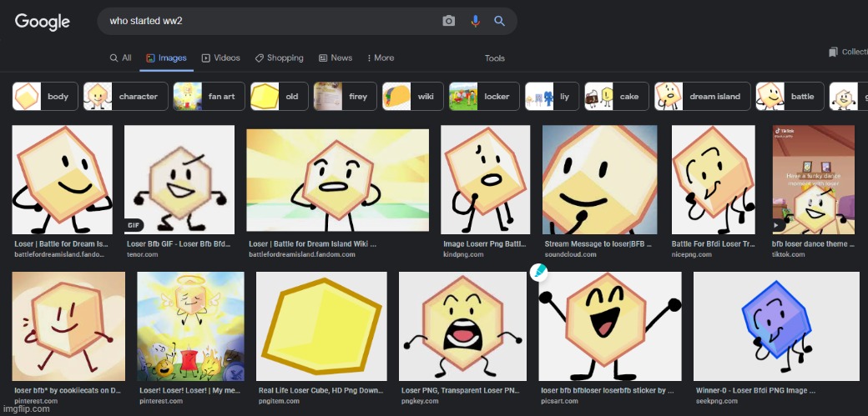Open the kindpng Loserr image

(486, 179)
